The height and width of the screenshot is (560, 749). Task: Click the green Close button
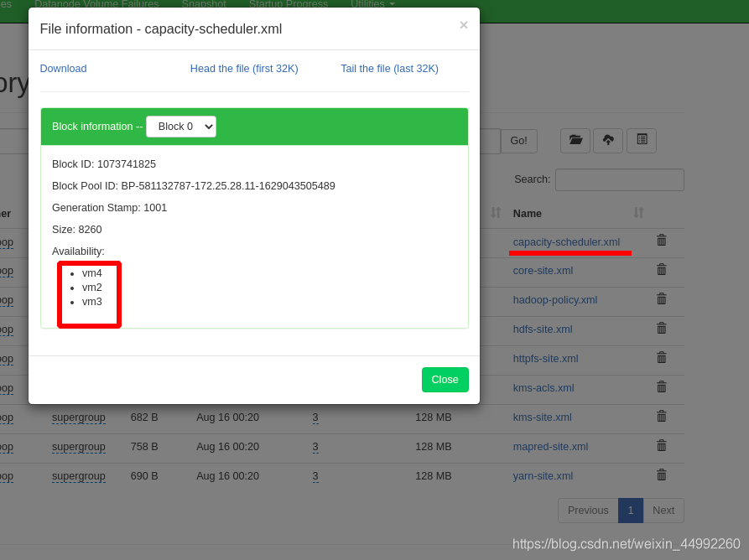[445, 380]
